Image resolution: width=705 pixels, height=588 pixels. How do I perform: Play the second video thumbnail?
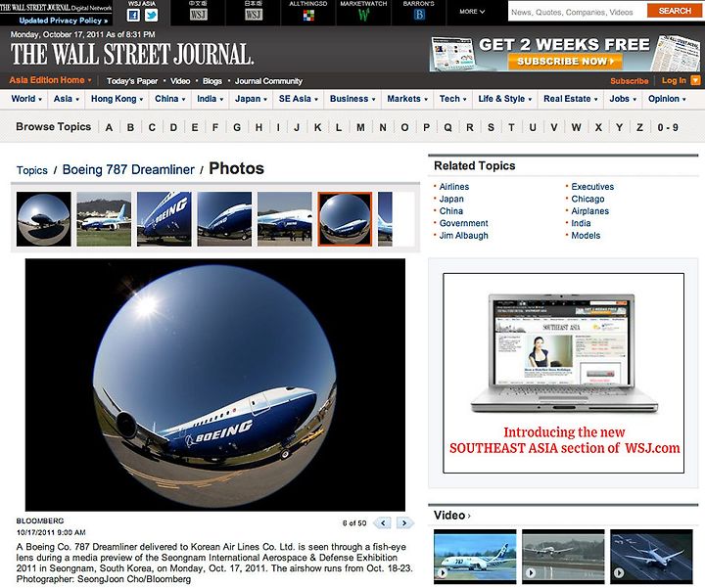click(563, 556)
